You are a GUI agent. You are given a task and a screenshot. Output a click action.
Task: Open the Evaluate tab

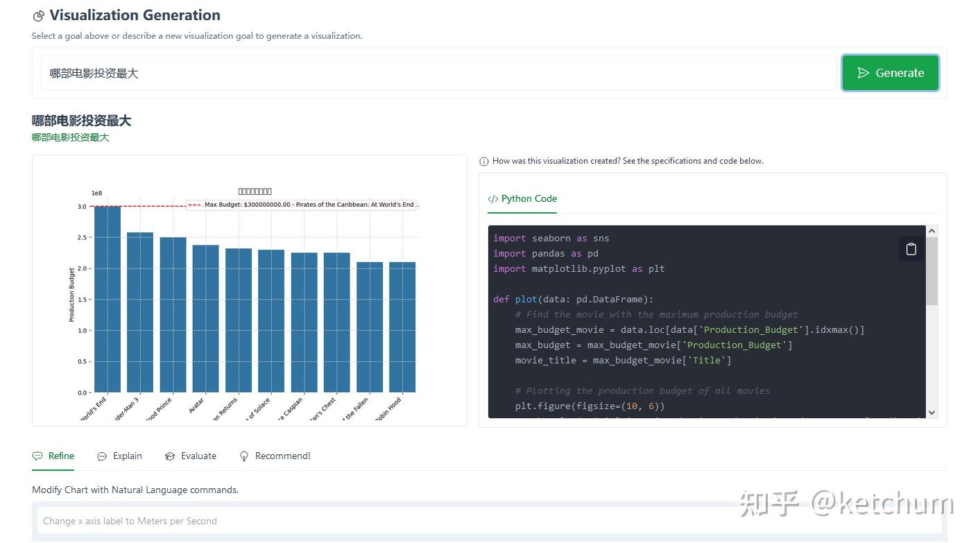[x=198, y=456]
